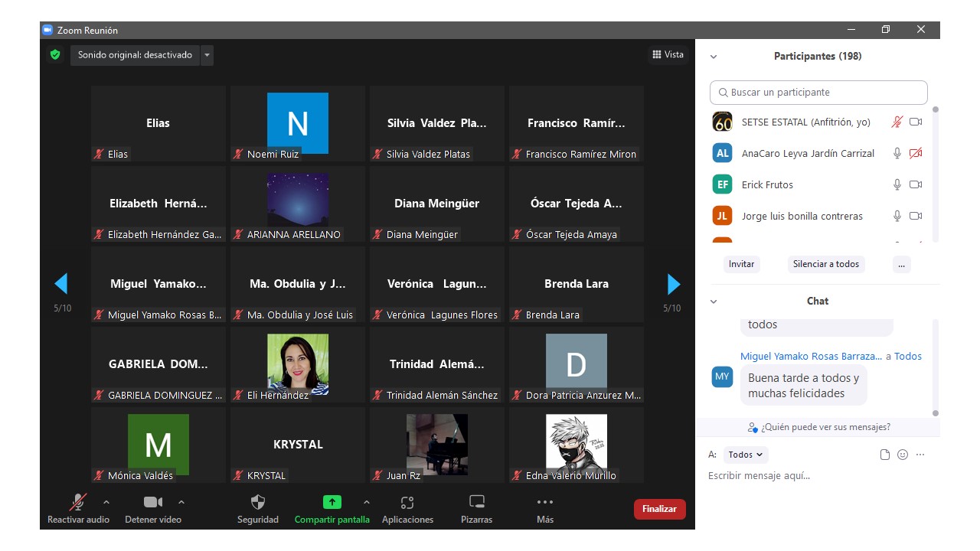Collapse the Participantes panel chevron
This screenshot has height=551, width=980.
click(714, 57)
